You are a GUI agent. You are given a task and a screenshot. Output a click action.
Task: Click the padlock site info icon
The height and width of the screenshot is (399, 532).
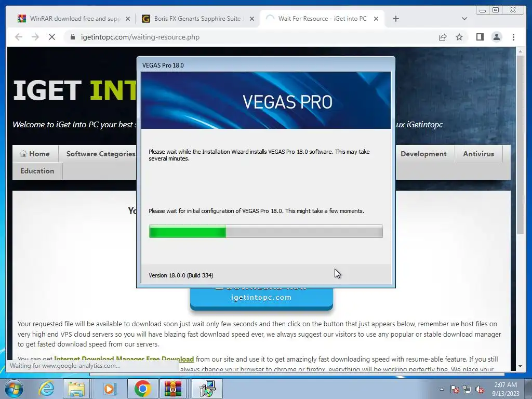73,37
